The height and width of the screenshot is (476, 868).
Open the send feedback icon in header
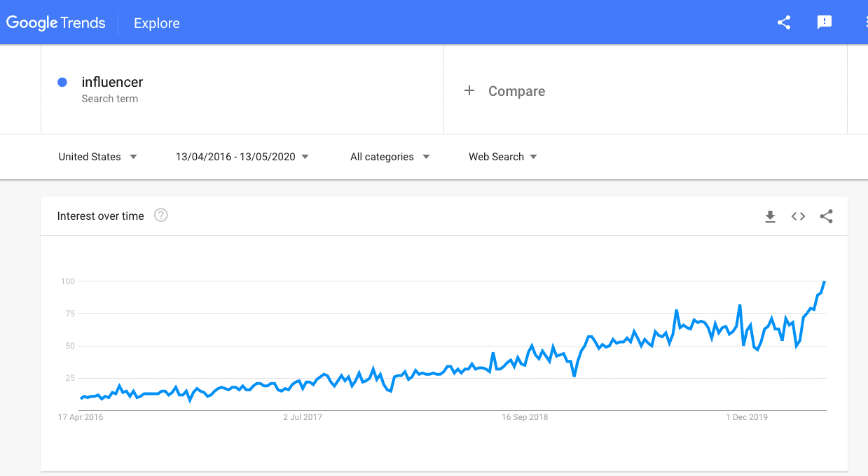point(825,22)
